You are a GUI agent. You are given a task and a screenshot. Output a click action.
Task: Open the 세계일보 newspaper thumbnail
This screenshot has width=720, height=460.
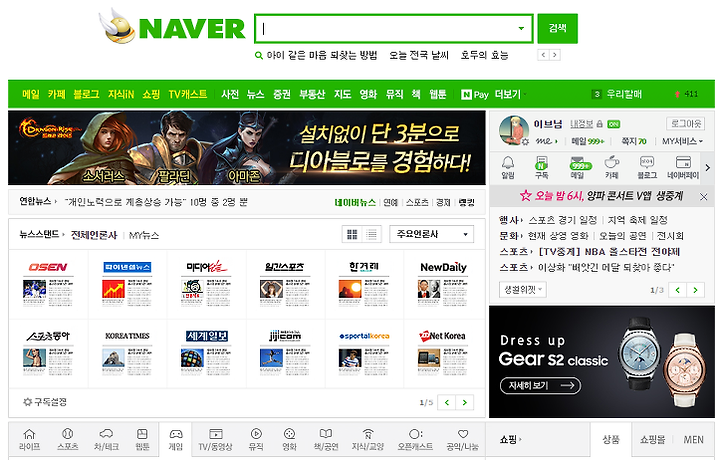tap(207, 353)
